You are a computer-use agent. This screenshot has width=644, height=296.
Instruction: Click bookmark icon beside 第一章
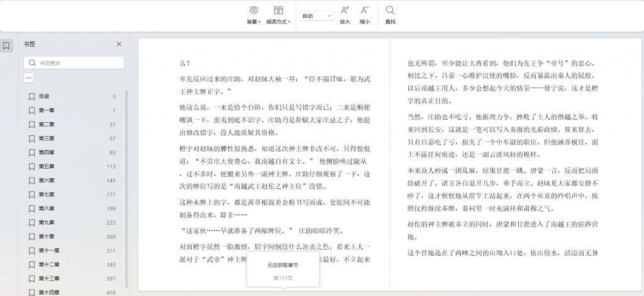[x=31, y=110]
